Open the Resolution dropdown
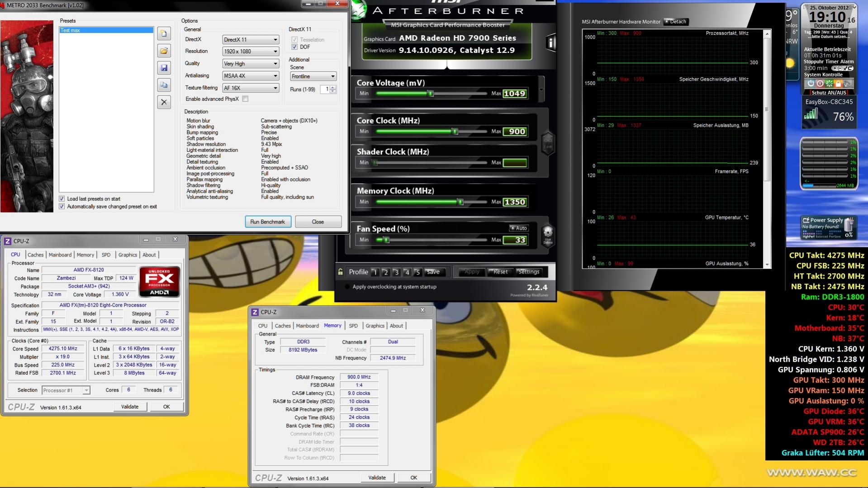 [251, 52]
